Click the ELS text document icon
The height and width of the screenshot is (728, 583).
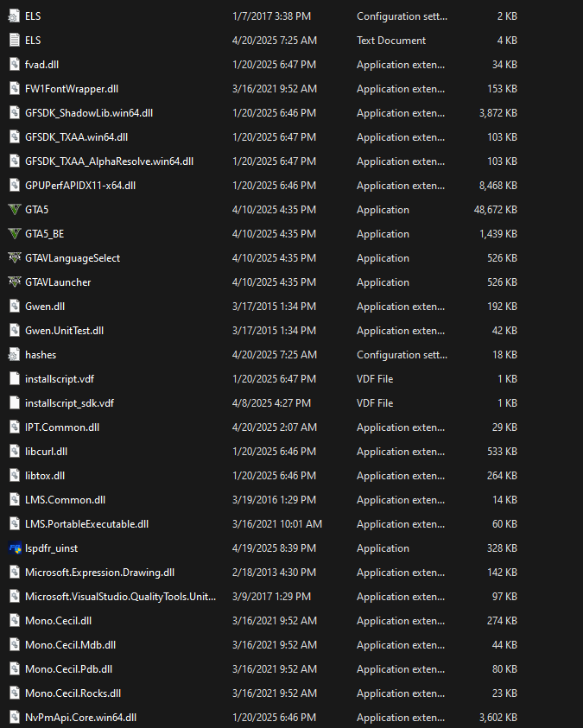click(15, 41)
